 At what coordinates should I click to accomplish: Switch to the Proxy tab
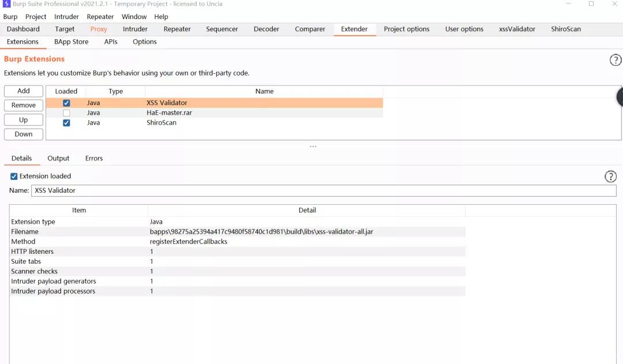(x=99, y=29)
